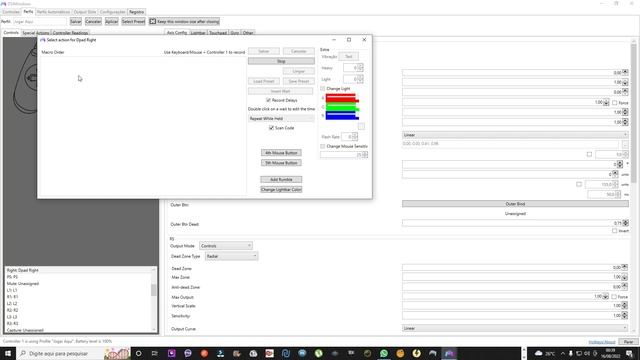Open the Lightbar settings tab
The width and height of the screenshot is (640, 360).
[198, 33]
